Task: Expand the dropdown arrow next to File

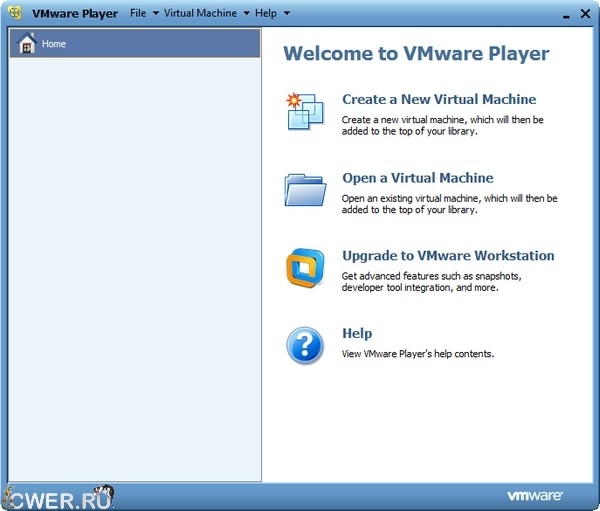Action: (x=156, y=14)
